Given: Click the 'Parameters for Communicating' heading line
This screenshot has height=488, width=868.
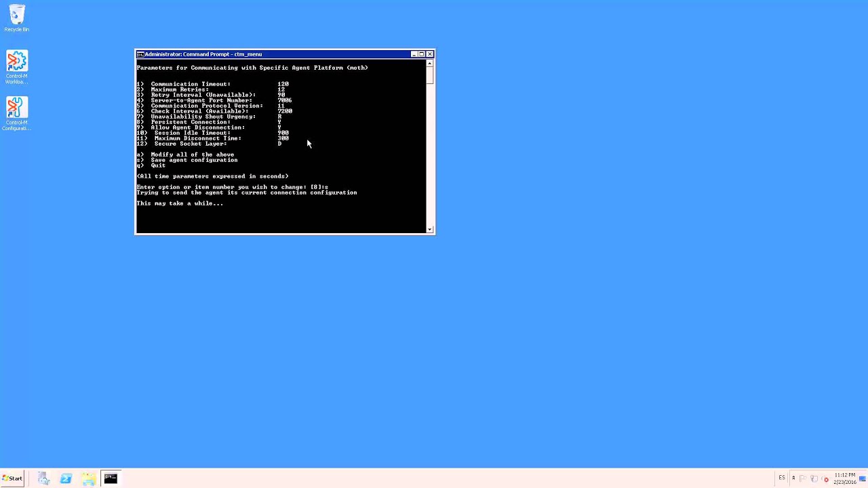Looking at the screenshot, I should 252,68.
